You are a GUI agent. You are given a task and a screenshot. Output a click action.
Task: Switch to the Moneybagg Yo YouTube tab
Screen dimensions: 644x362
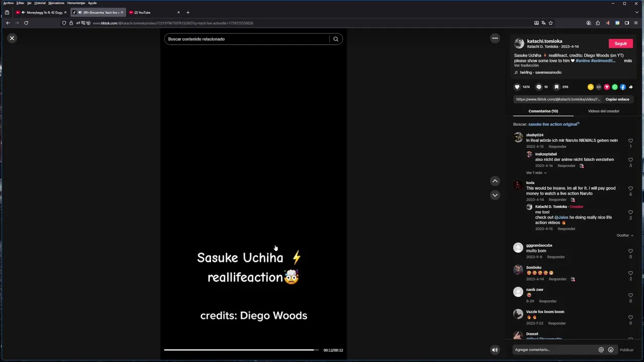pos(41,13)
